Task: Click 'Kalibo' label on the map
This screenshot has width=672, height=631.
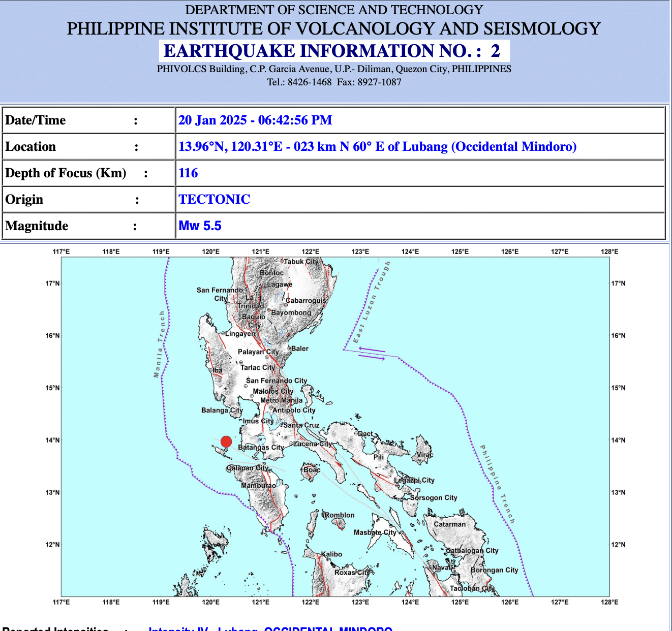Action: pyautogui.click(x=331, y=554)
